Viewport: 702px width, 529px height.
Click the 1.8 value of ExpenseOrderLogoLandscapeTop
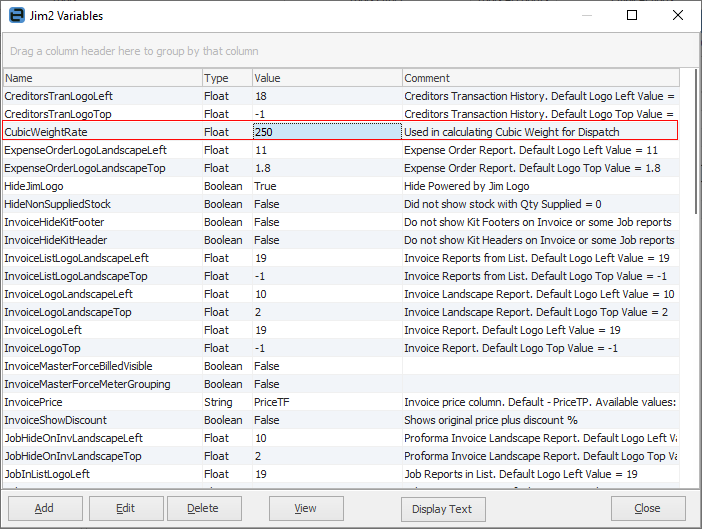327,168
